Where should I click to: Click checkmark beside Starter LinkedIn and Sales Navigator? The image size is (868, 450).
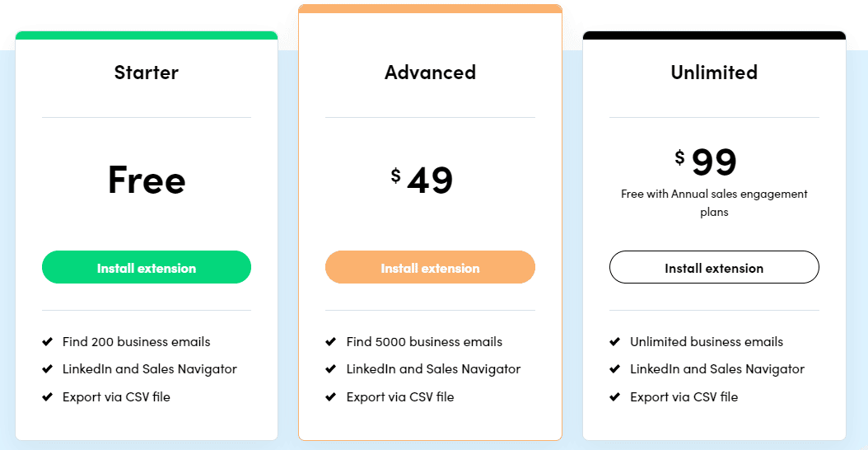tap(47, 368)
